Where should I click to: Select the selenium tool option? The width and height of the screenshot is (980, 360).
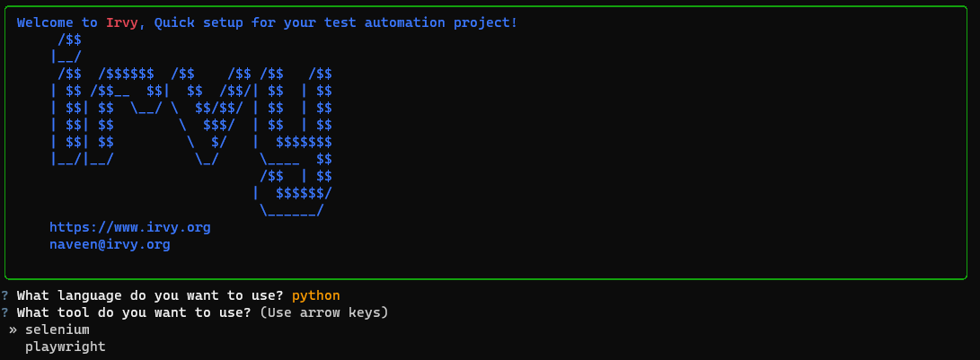[57, 329]
